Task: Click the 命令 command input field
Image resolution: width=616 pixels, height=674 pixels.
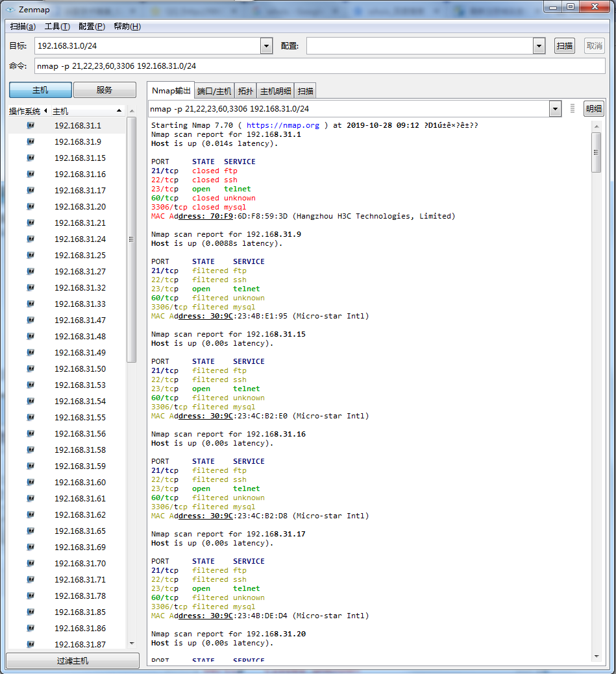Action: pyautogui.click(x=319, y=66)
